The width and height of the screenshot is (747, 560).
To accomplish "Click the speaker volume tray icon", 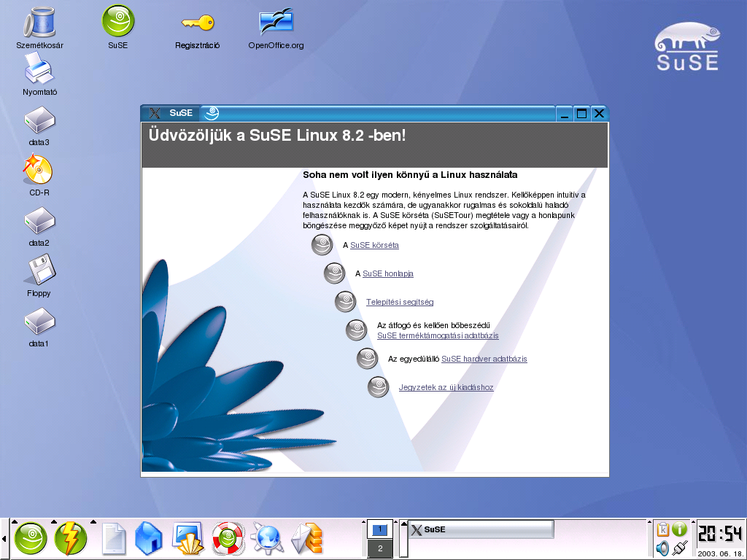I will click(662, 548).
